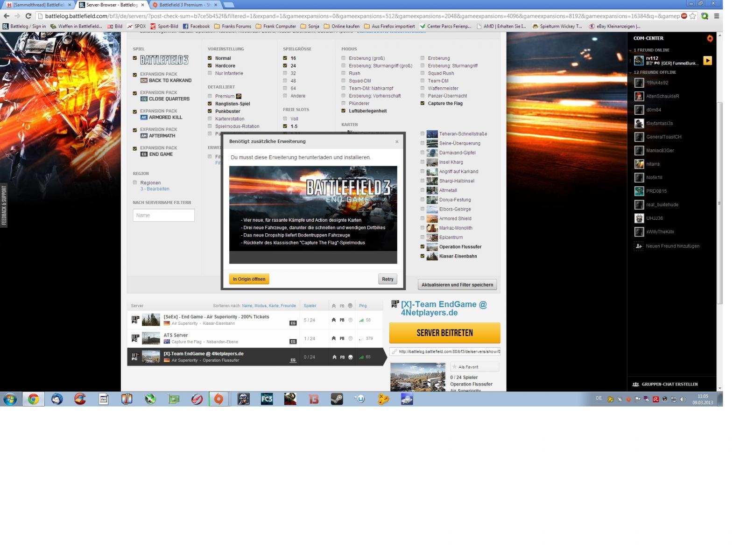Mark server 'Als Favorit'
Viewport: 747px width, 560px height.
[x=474, y=367]
